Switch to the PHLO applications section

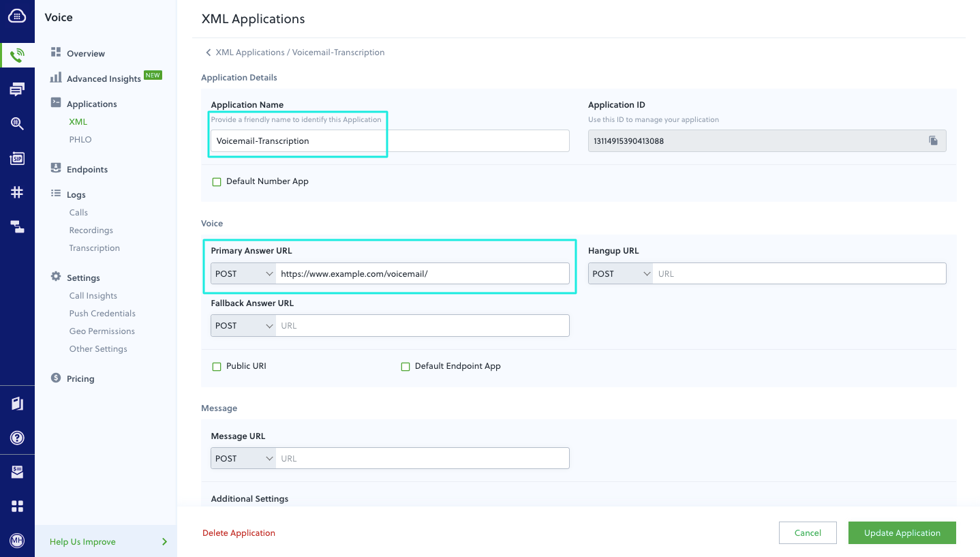(x=80, y=139)
